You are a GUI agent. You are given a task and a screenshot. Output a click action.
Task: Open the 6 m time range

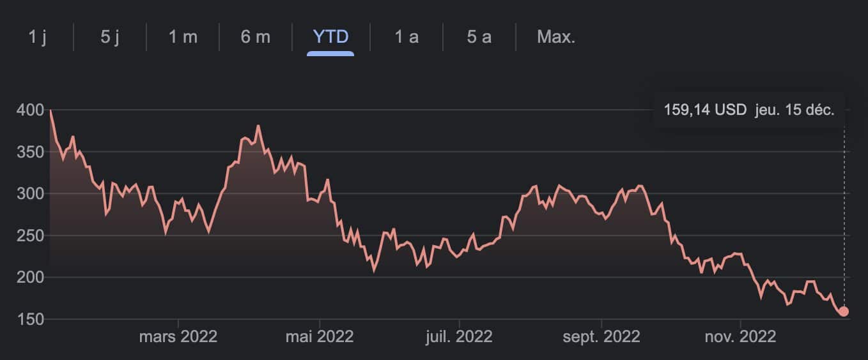[x=256, y=37]
